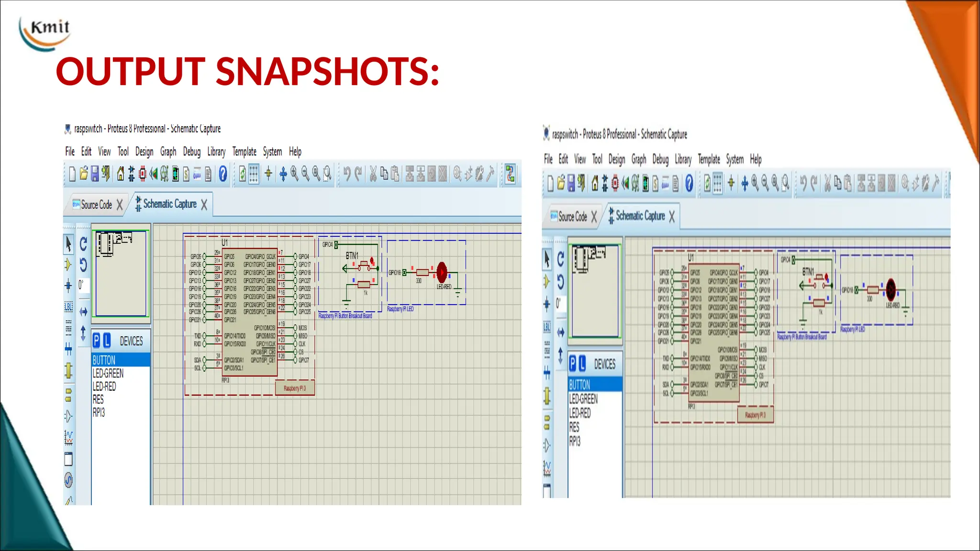Click P pick devices button in right window
This screenshot has height=551, width=980.
tap(572, 364)
